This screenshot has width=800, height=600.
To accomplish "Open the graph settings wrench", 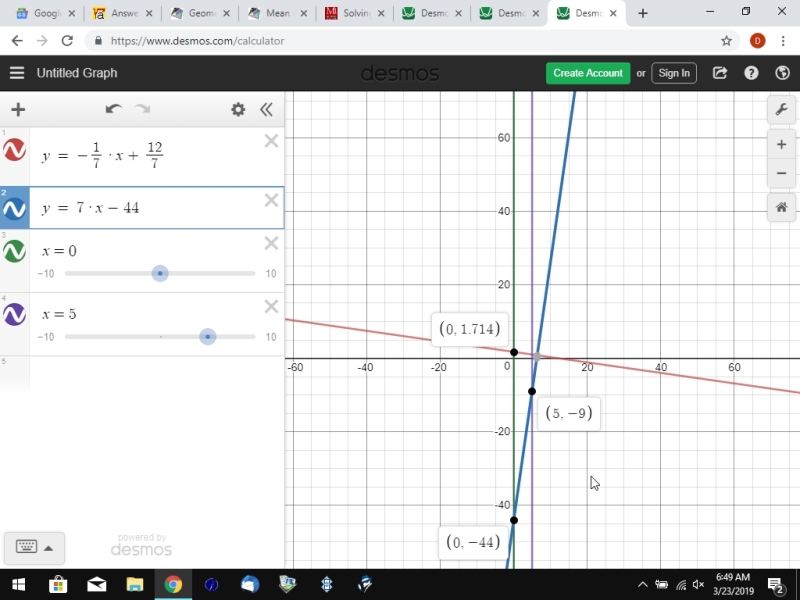I will click(x=781, y=109).
